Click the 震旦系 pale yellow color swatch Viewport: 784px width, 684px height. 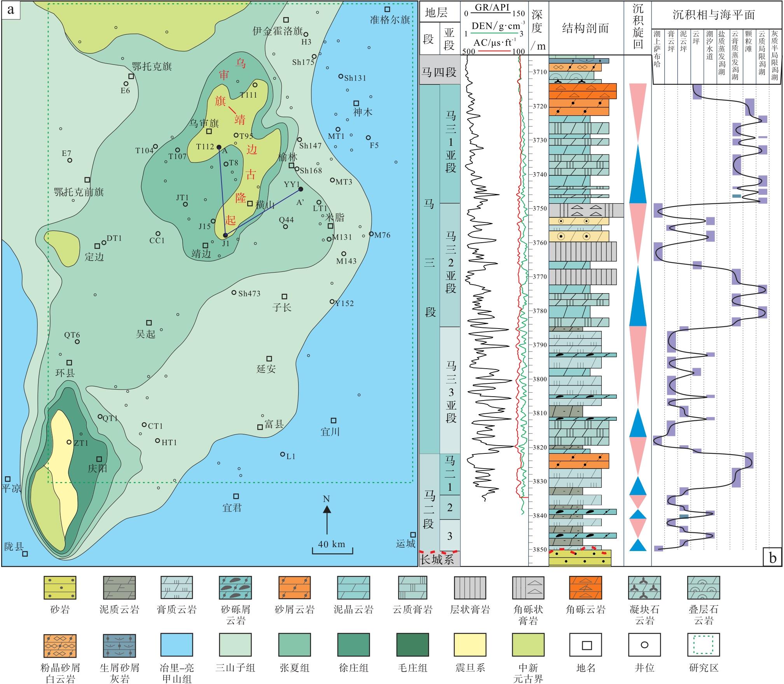470,645
